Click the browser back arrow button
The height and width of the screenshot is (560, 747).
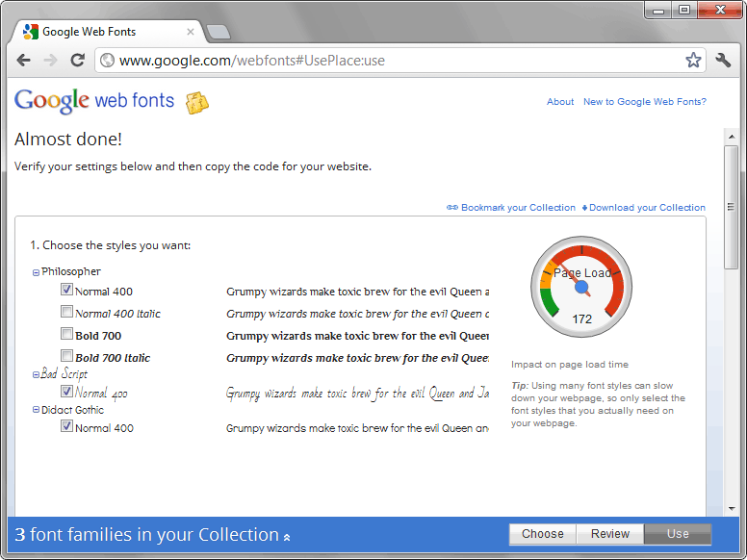[x=24, y=60]
